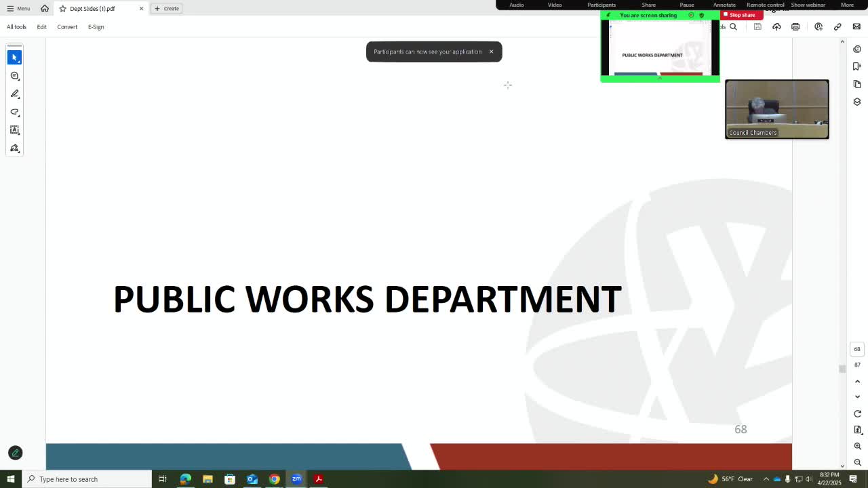Select the freehand draw loop tool
Image resolution: width=868 pixels, height=488 pixels.
(x=15, y=112)
